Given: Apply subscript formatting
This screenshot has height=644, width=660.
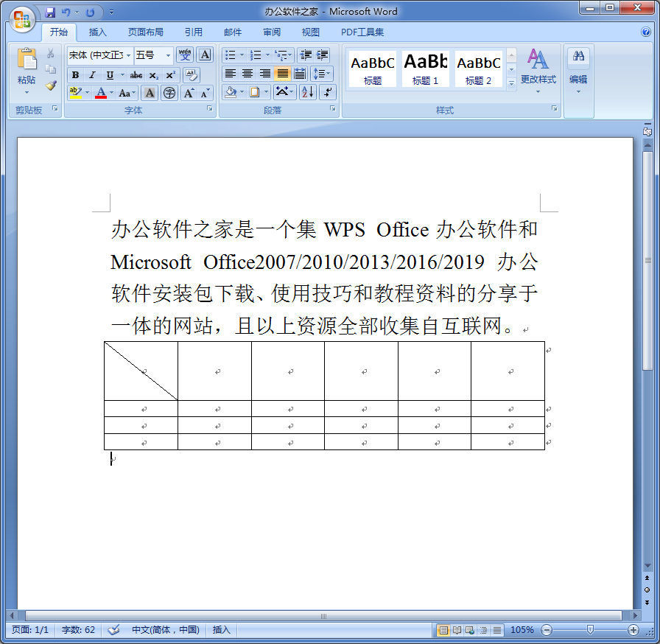Looking at the screenshot, I should (x=154, y=75).
